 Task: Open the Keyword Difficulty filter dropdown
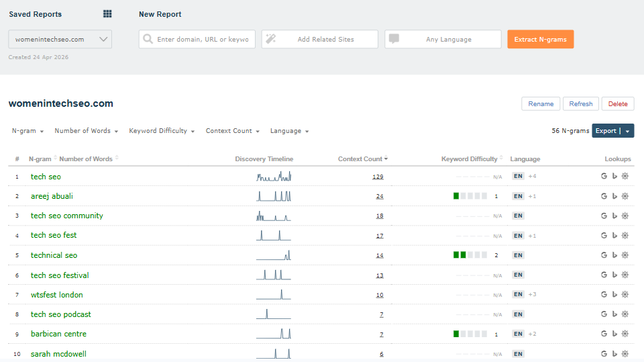[x=162, y=131]
